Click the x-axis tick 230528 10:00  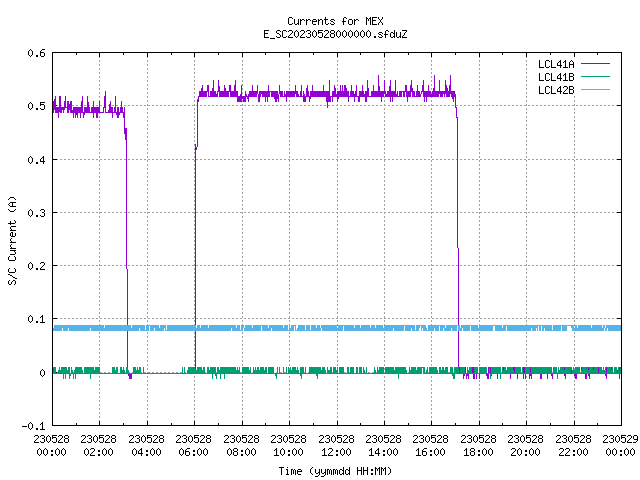(x=288, y=445)
